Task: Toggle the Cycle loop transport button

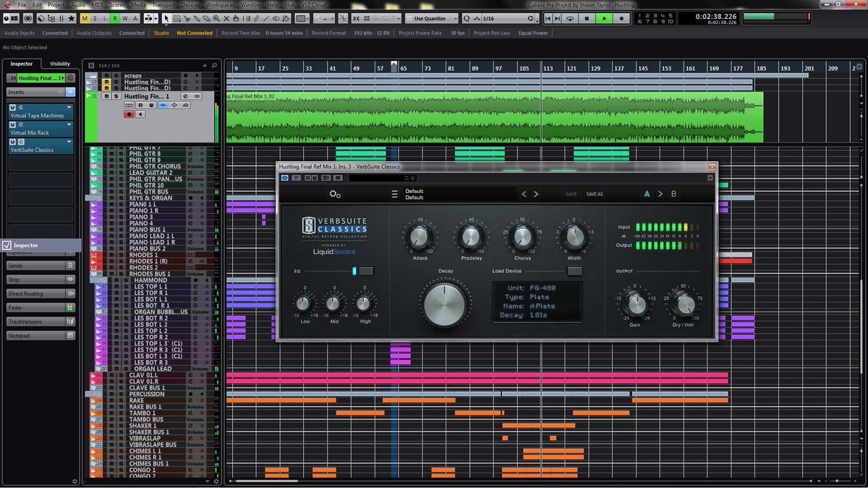Action: (570, 18)
